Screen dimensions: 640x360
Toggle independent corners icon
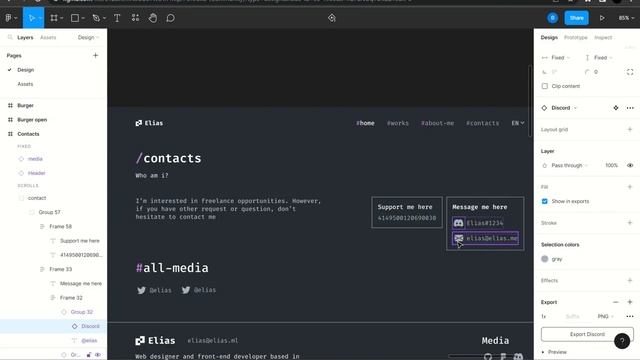tap(630, 72)
